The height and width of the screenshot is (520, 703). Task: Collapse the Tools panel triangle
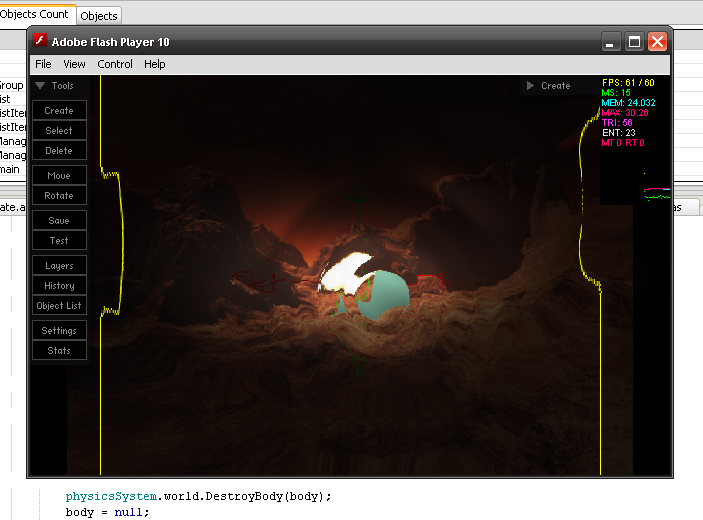point(40,86)
